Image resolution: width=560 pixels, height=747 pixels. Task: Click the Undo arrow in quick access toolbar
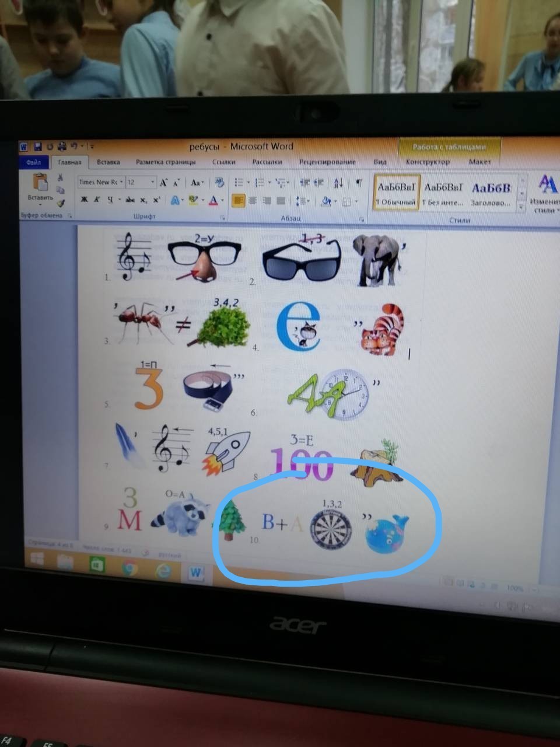pyautogui.click(x=74, y=146)
